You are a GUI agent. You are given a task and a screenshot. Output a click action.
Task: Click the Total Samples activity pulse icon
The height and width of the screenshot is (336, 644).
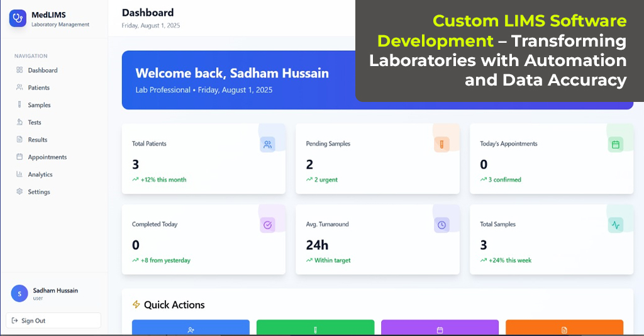point(615,225)
